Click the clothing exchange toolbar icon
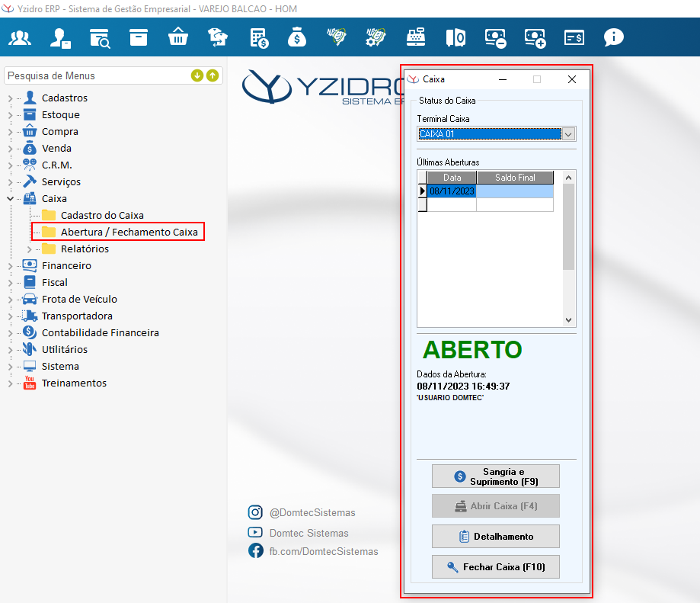 coord(217,37)
